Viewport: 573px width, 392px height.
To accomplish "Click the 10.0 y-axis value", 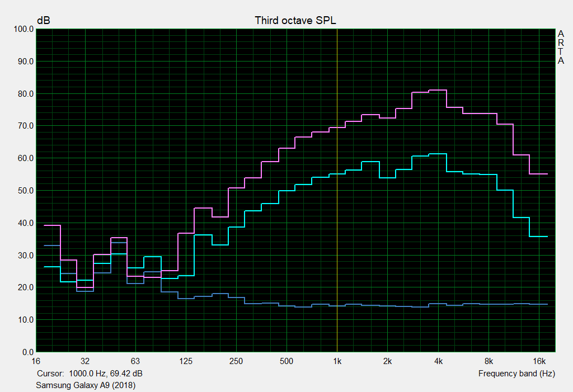I will pyautogui.click(x=26, y=320).
